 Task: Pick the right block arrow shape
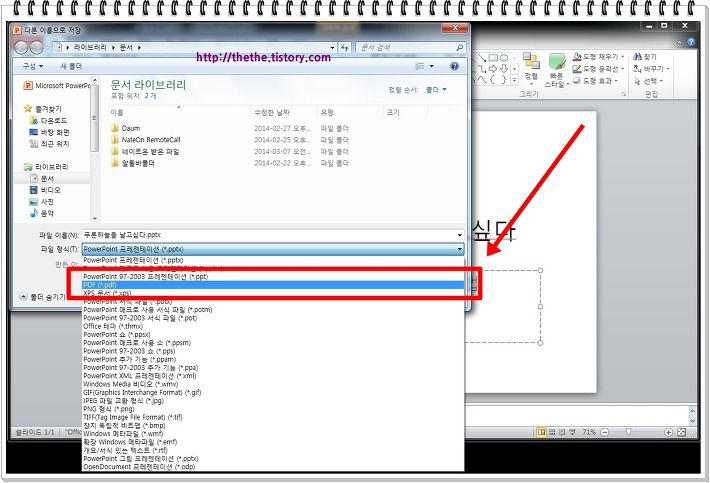coord(493,69)
